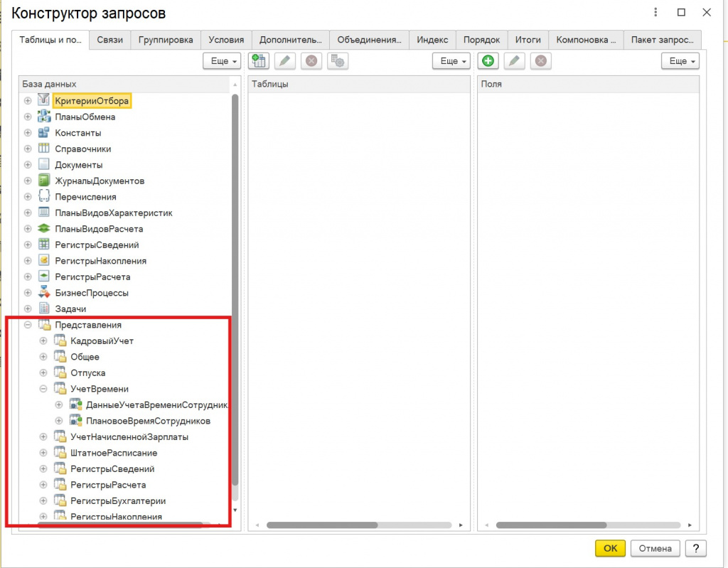Screen dimensions: 728x568
Task: Switch to the Группировка tab
Action: (166, 40)
